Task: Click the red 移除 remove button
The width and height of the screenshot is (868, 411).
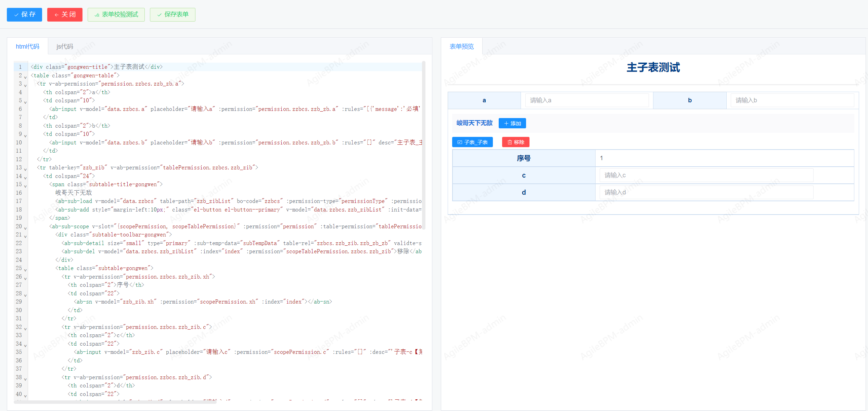Action: point(515,142)
